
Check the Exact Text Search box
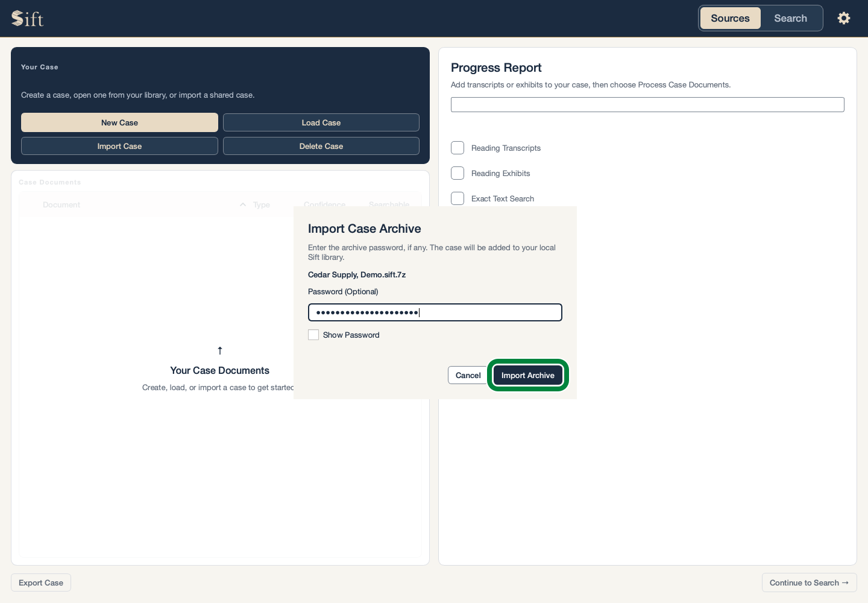click(458, 198)
